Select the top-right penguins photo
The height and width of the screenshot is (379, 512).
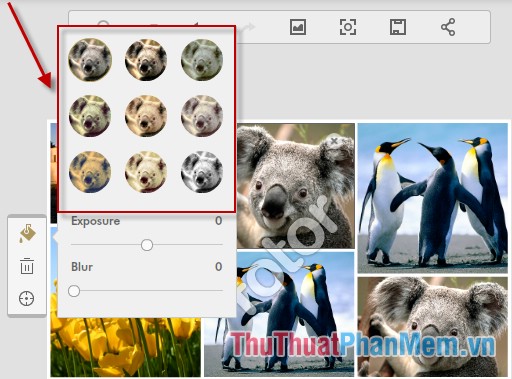tap(433, 198)
